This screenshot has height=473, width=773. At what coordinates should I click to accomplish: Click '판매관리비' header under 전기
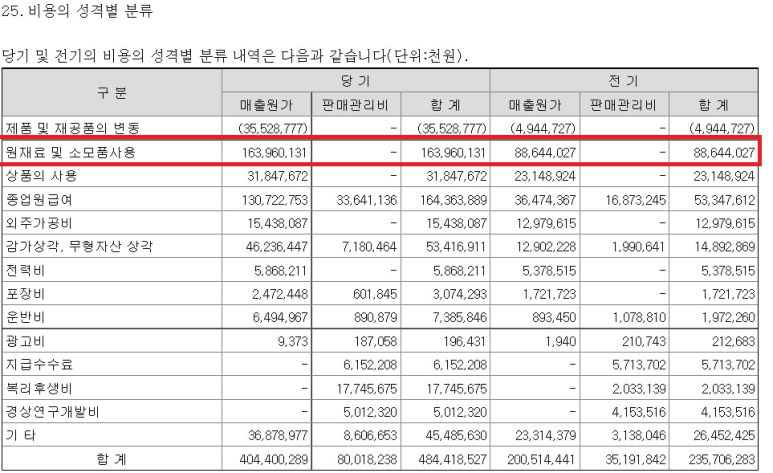pos(624,105)
